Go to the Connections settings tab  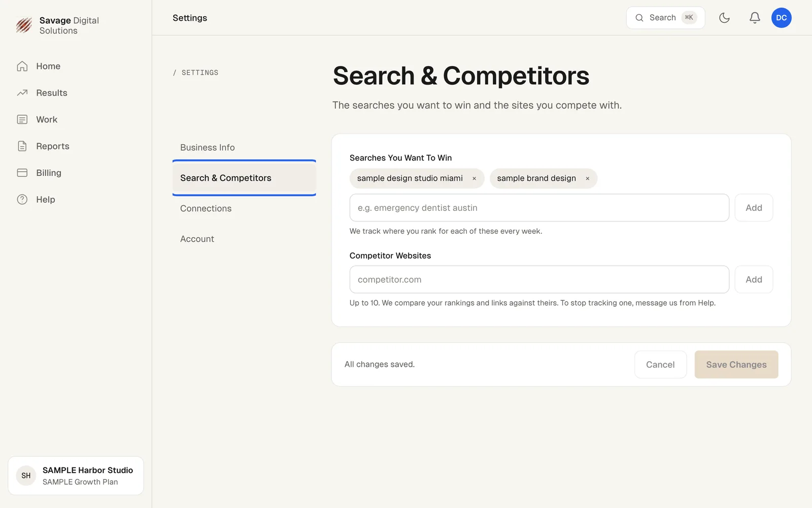point(244,208)
